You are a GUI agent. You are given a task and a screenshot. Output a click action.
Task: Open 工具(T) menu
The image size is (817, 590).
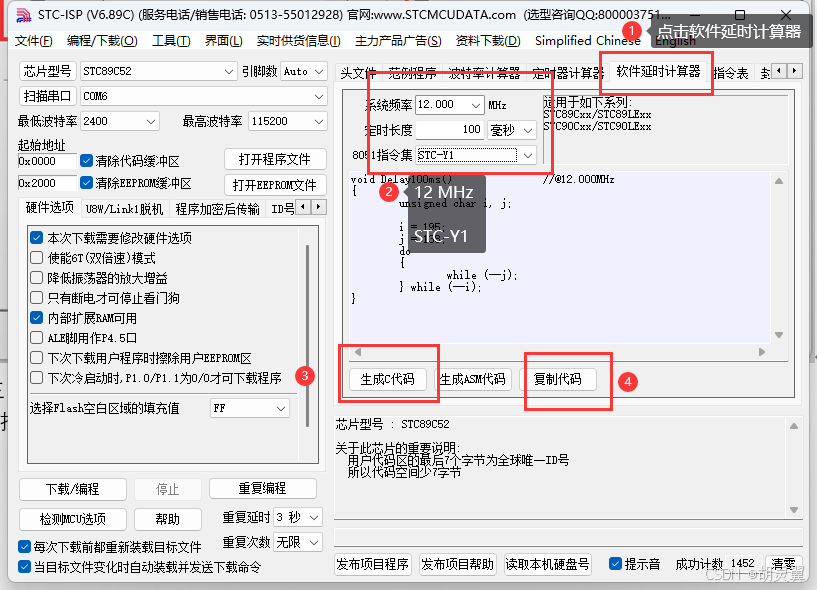(x=171, y=41)
